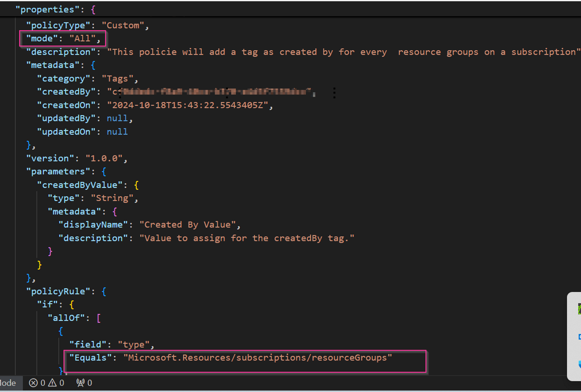Place cursor on the "mode" key
Screen dimensions: 581x392
click(42, 38)
